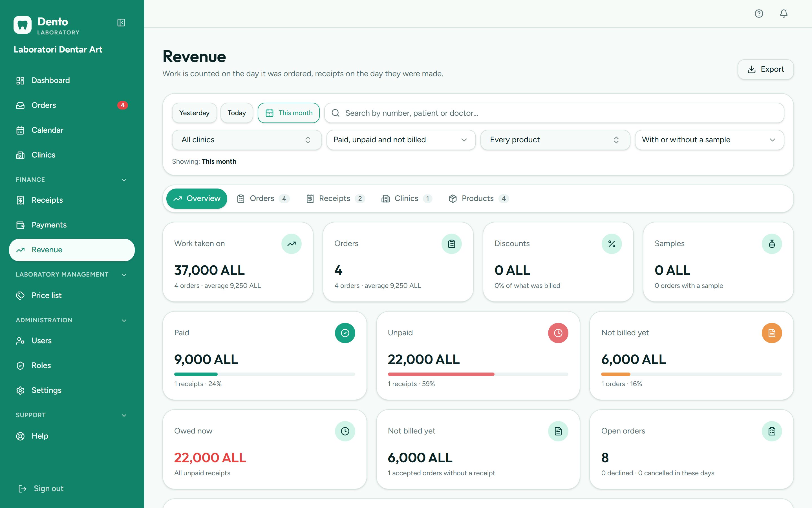Viewport: 812px width, 508px height.
Task: Click the orange Not billed yet document icon
Action: tap(771, 333)
